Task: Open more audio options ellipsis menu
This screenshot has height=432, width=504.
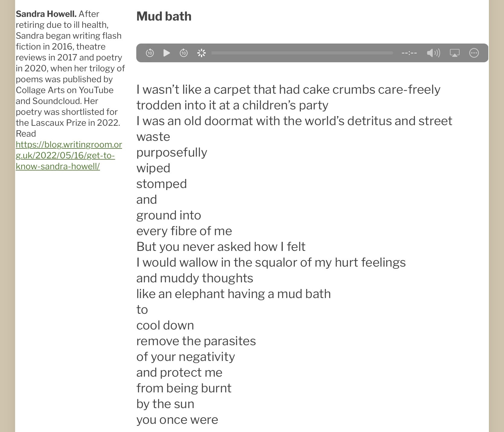Action: [474, 53]
